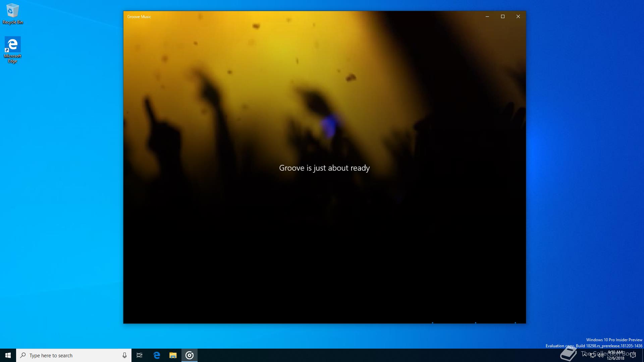Screen dimensions: 644x362
Task: Open the volume control tray icon
Action: pos(601,355)
